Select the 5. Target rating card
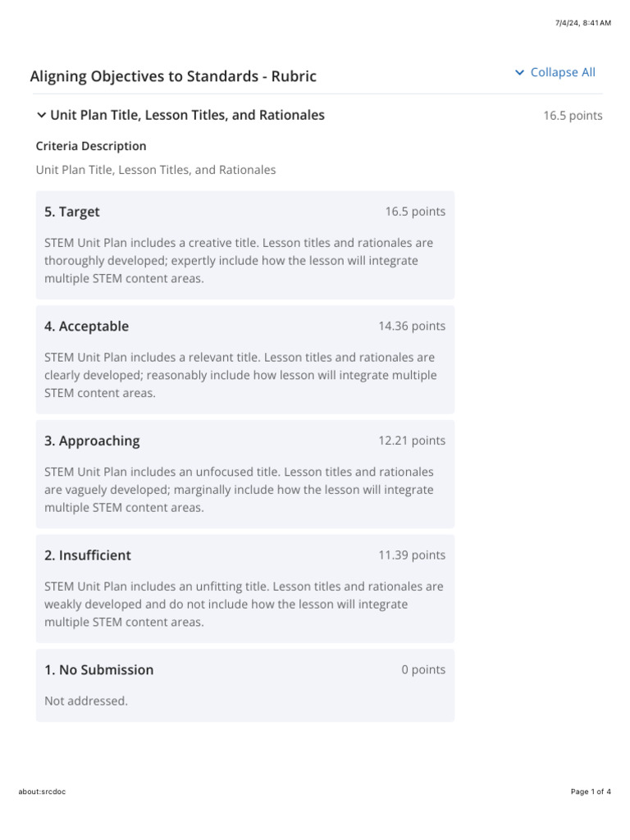Screen dimensions: 630x840 tap(245, 244)
